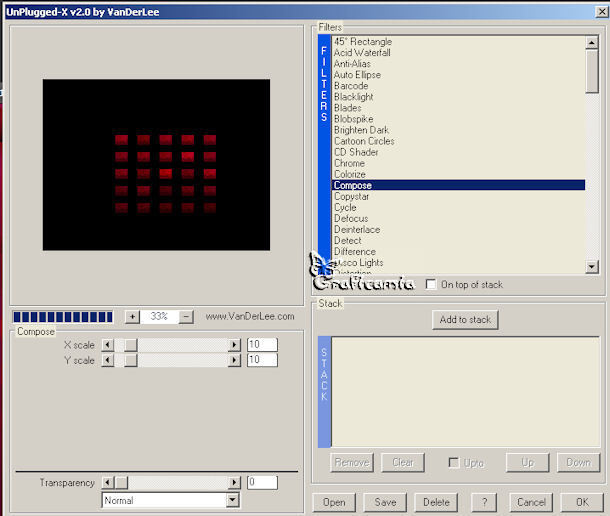The image size is (610, 516).
Task: Click the Delete button
Action: pyautogui.click(x=436, y=502)
